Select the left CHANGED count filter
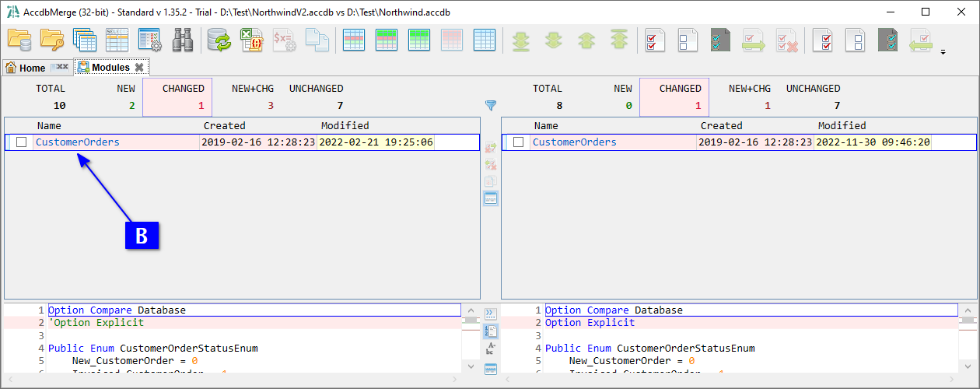This screenshot has width=980, height=389. click(x=184, y=97)
